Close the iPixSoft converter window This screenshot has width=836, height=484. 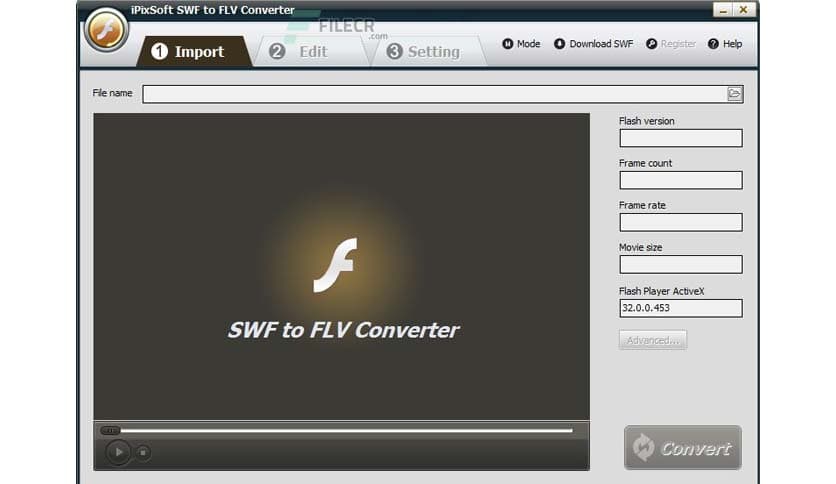click(743, 10)
